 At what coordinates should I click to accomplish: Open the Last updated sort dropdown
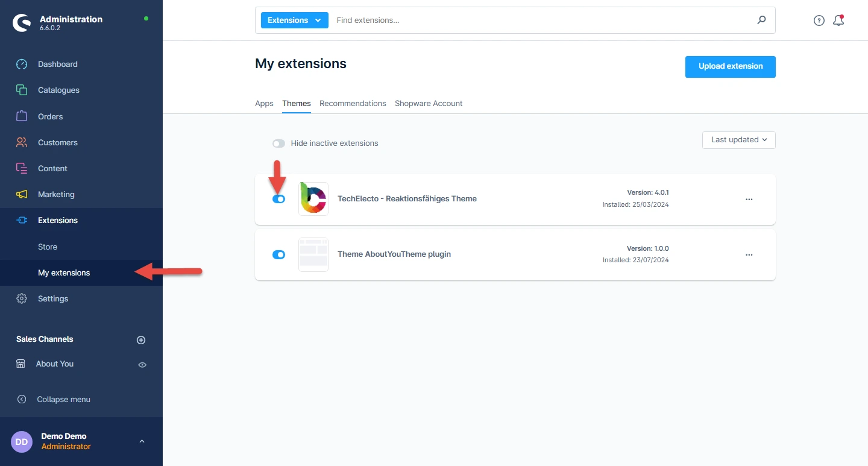tap(738, 140)
